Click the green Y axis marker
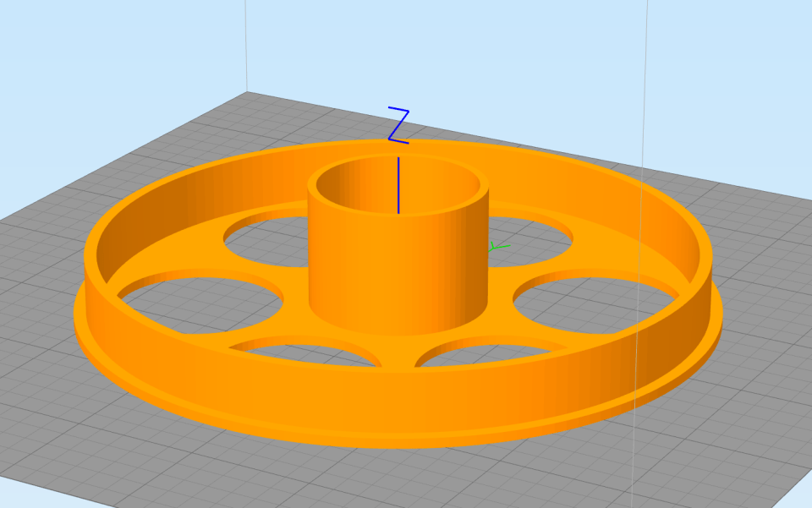Viewport: 812px width, 508px height. [497, 247]
